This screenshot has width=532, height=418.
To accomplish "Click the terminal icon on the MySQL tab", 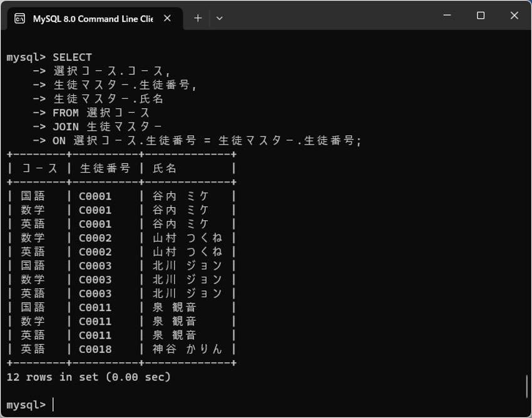I will click(x=19, y=18).
